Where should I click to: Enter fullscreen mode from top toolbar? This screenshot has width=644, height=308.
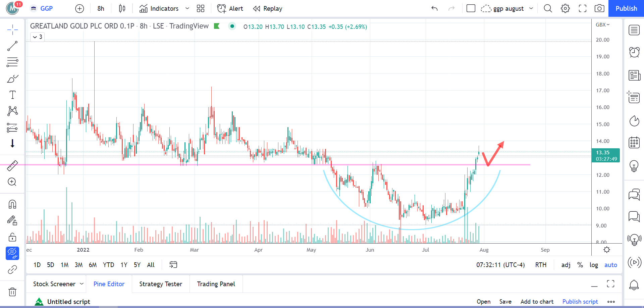583,8
